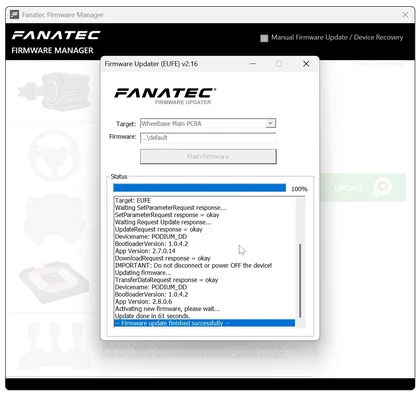The image size is (420, 395).
Task: Click the Flash Firmware button
Action: coord(208,156)
